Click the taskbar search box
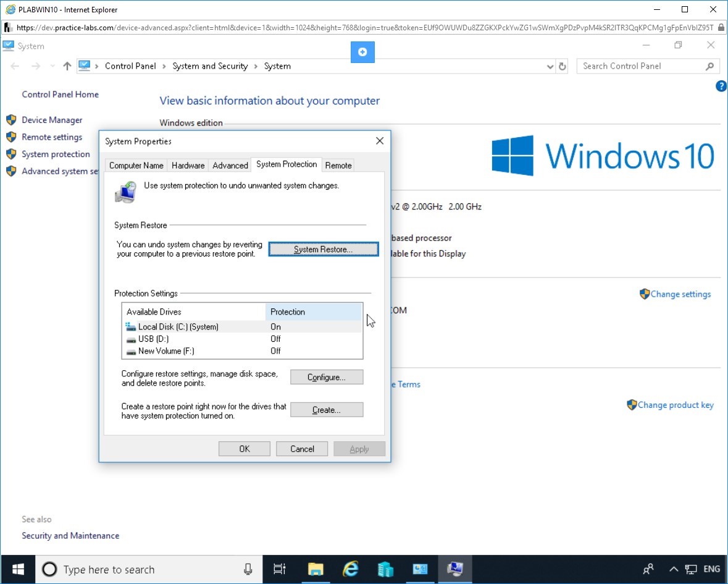This screenshot has height=584, width=728. click(x=149, y=569)
